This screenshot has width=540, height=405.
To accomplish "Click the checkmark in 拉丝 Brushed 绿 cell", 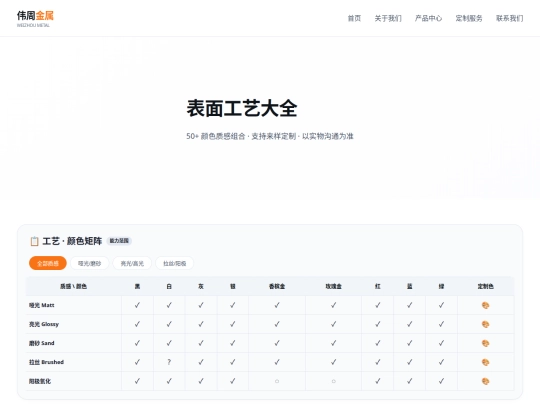I will click(441, 362).
